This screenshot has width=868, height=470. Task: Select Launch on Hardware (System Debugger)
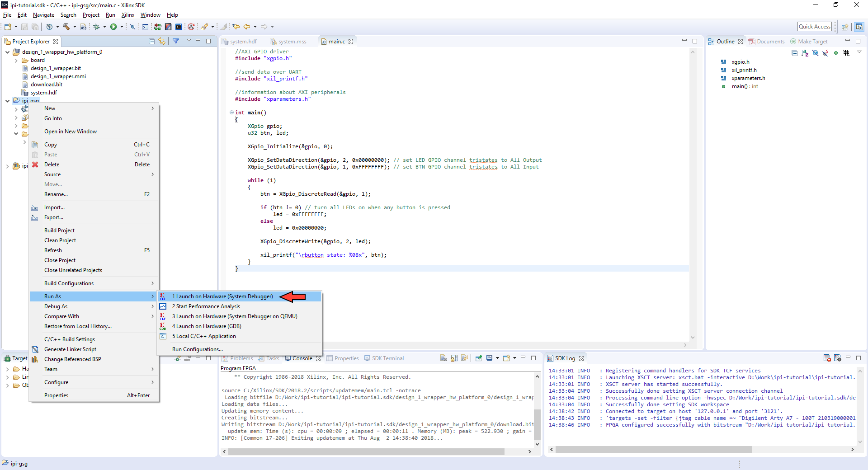point(239,296)
